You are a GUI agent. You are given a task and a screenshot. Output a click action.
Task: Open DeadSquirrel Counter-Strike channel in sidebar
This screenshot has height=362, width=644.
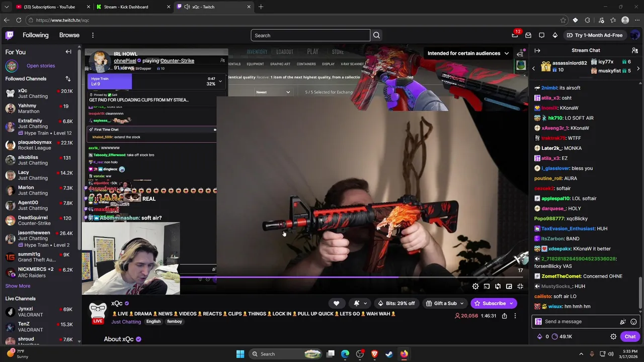click(39, 220)
